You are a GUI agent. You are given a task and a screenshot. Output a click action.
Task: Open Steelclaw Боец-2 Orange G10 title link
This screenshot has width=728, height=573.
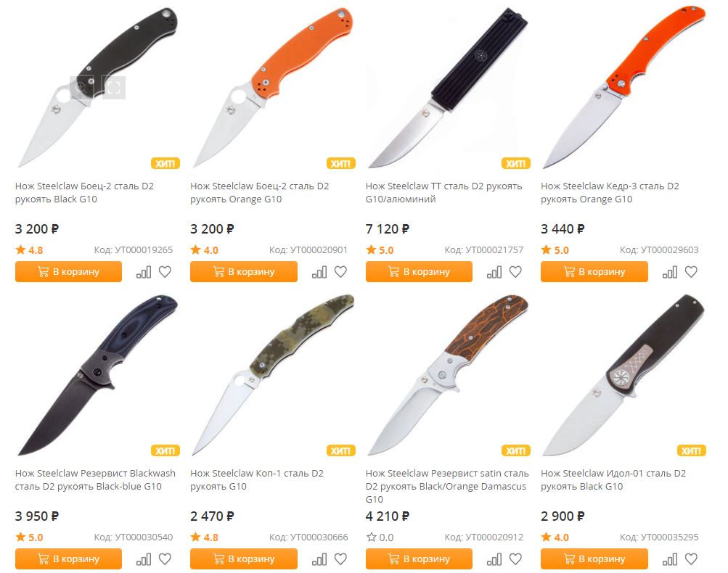260,192
